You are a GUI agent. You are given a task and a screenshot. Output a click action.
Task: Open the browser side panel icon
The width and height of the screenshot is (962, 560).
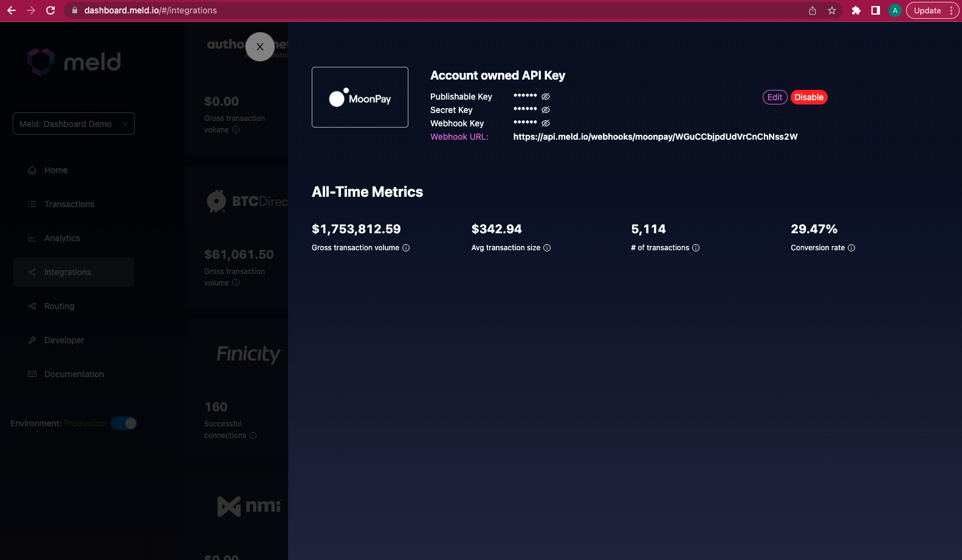click(x=876, y=10)
